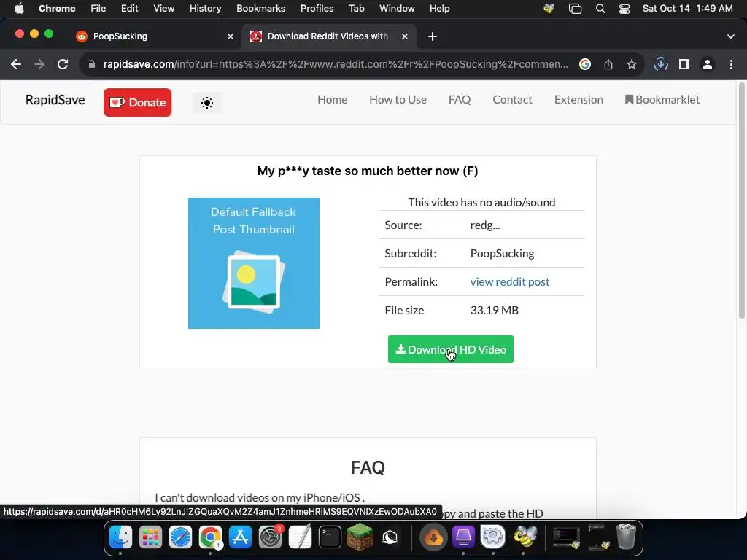Open Control Center in menu bar
The width and height of the screenshot is (747, 560).
[x=624, y=9]
